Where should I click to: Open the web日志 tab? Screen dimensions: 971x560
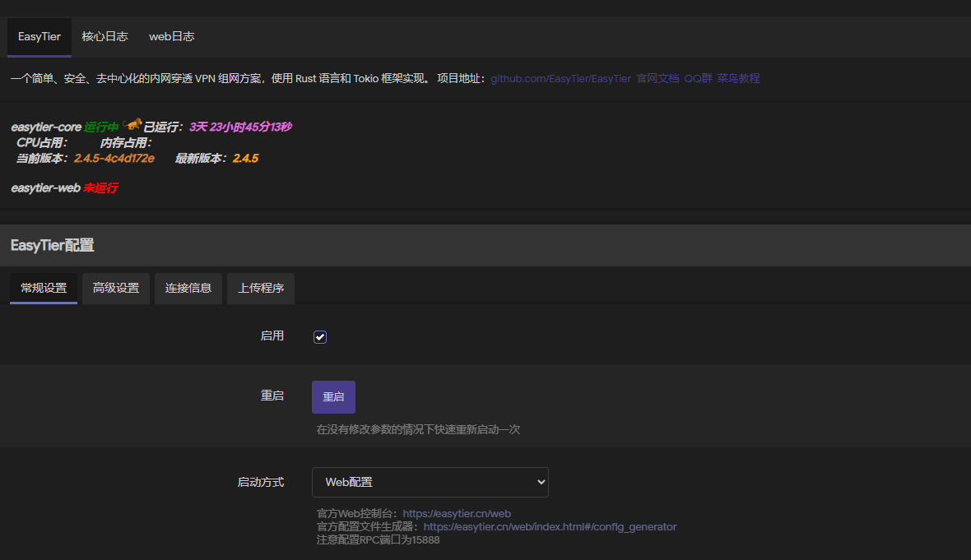(171, 36)
